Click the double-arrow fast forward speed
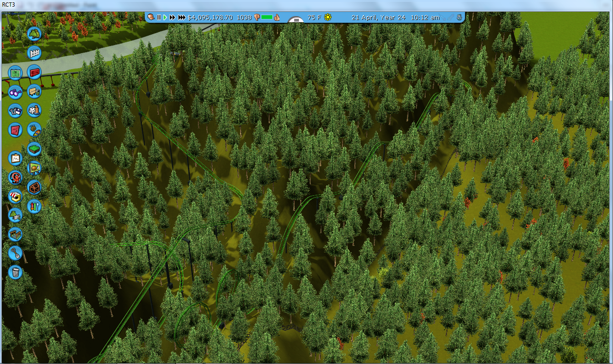 pos(173,18)
